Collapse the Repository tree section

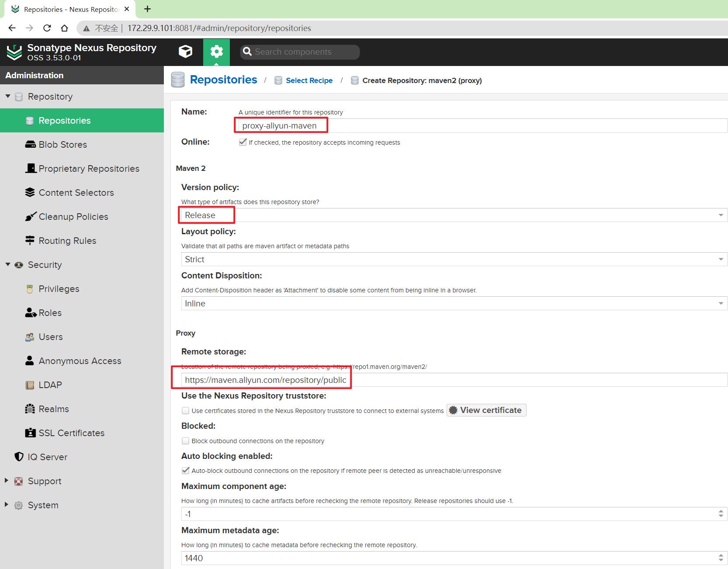tap(7, 96)
